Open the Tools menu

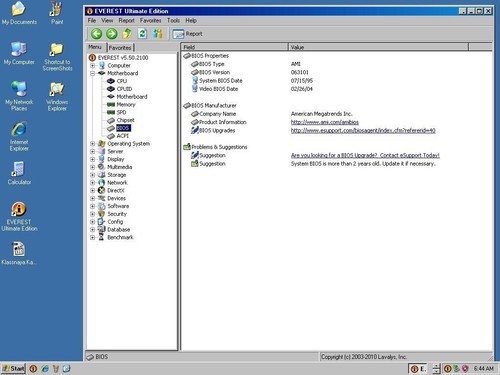(x=173, y=21)
